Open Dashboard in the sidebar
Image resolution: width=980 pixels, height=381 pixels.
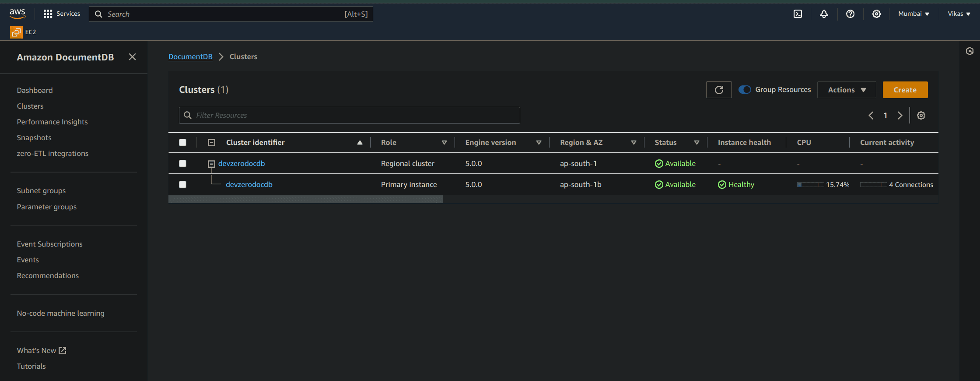(x=35, y=90)
